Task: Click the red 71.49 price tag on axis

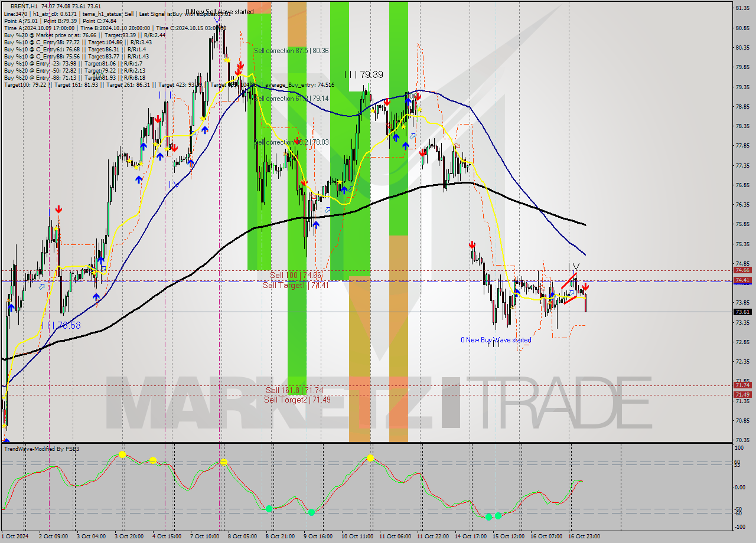Action: 742,394
